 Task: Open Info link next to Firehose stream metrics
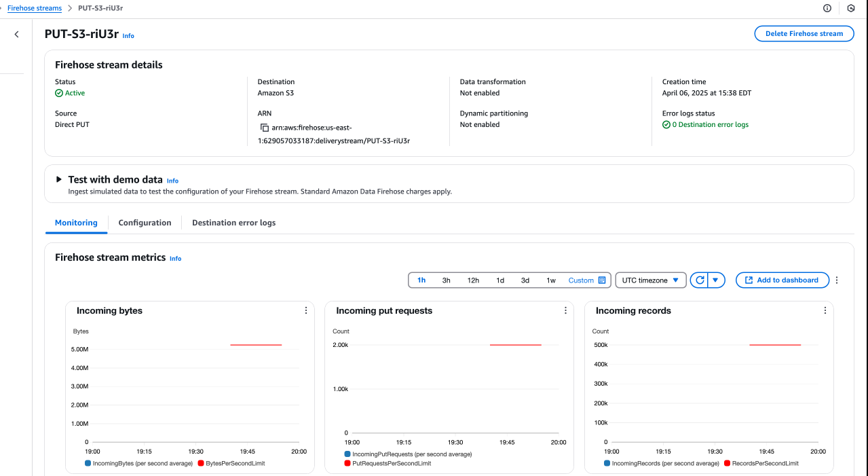175,258
